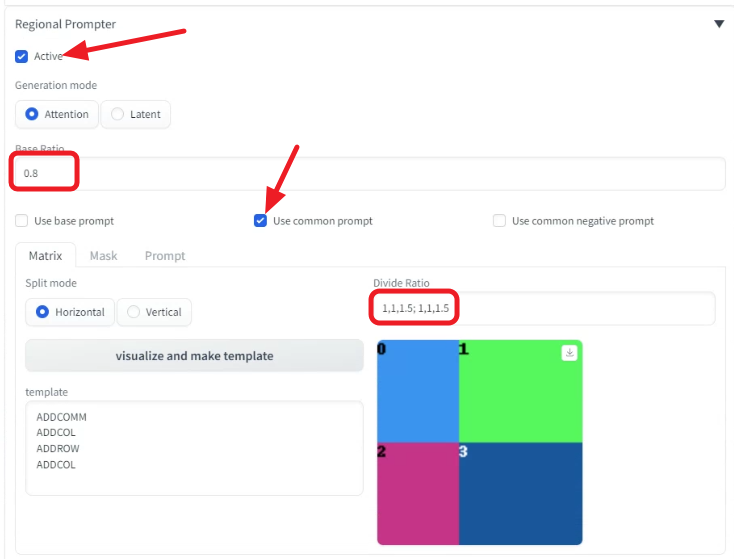Click inside the template text area

[194, 448]
